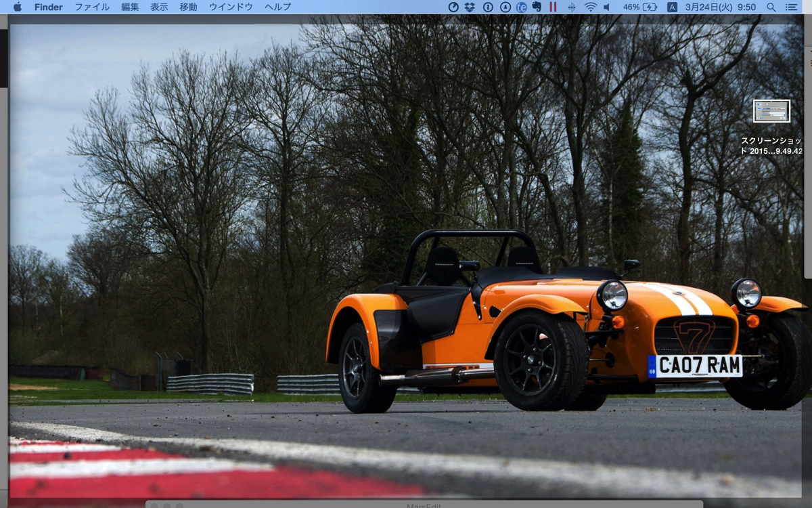Open the 表示 menu

pyautogui.click(x=159, y=7)
